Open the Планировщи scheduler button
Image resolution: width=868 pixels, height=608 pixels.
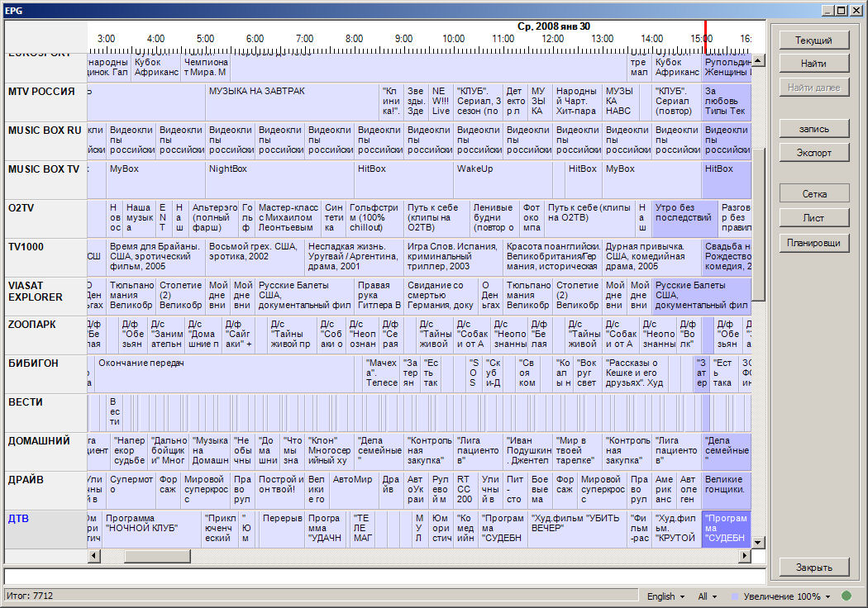[x=813, y=243]
